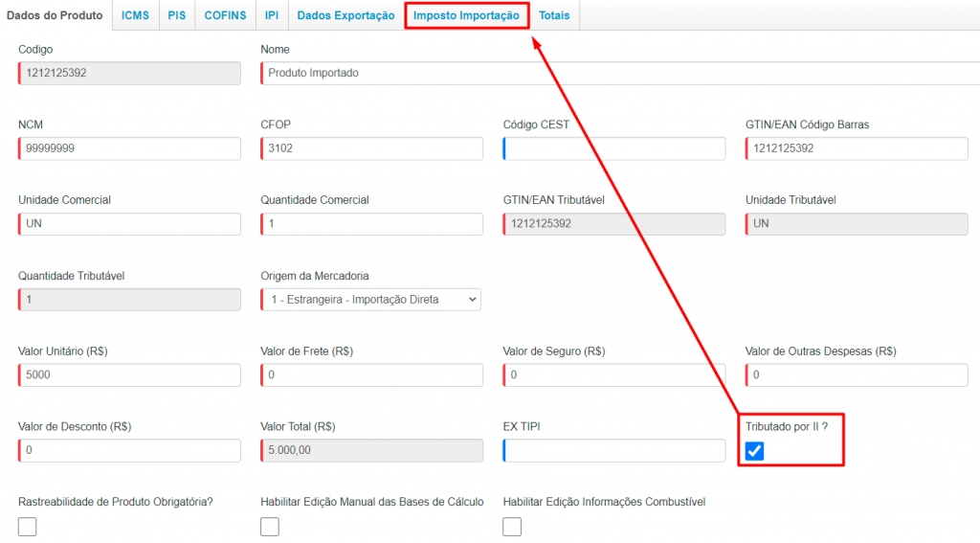Open the Dados Exportação tab
Screen dimensions: 980x543
pos(345,15)
